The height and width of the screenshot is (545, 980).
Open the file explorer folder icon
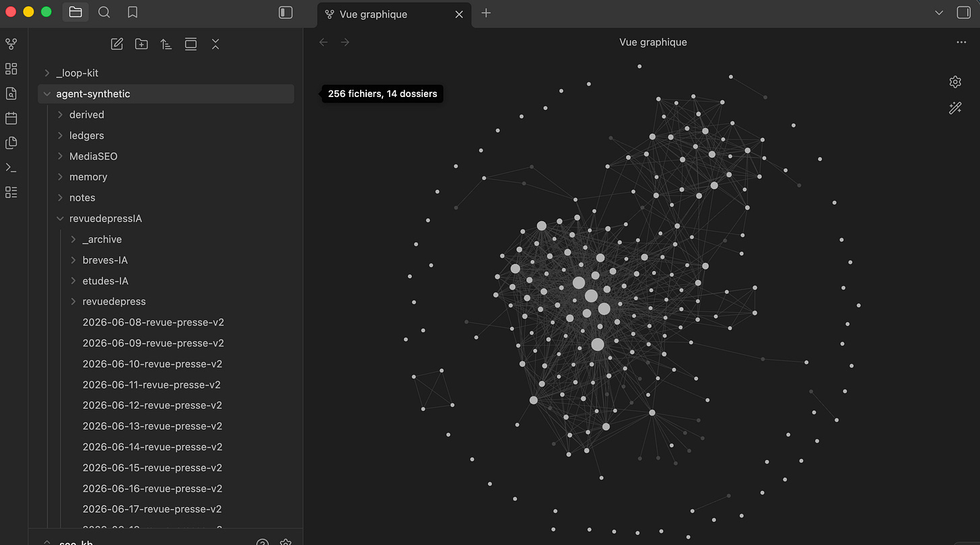(75, 12)
